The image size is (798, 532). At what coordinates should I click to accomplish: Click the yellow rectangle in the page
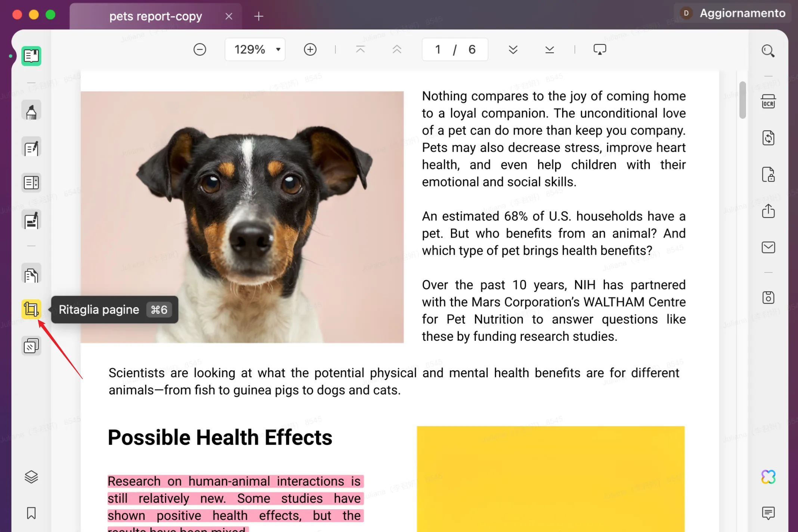pyautogui.click(x=551, y=479)
